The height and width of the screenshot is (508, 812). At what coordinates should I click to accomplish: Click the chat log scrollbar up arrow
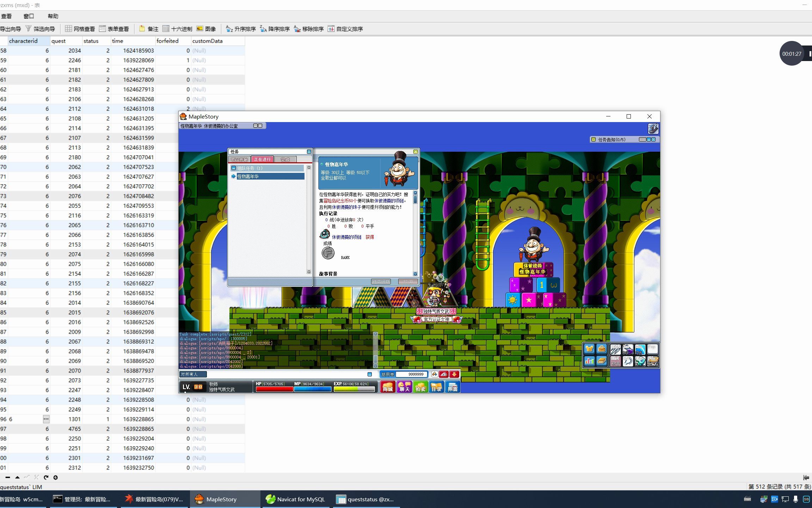point(375,334)
